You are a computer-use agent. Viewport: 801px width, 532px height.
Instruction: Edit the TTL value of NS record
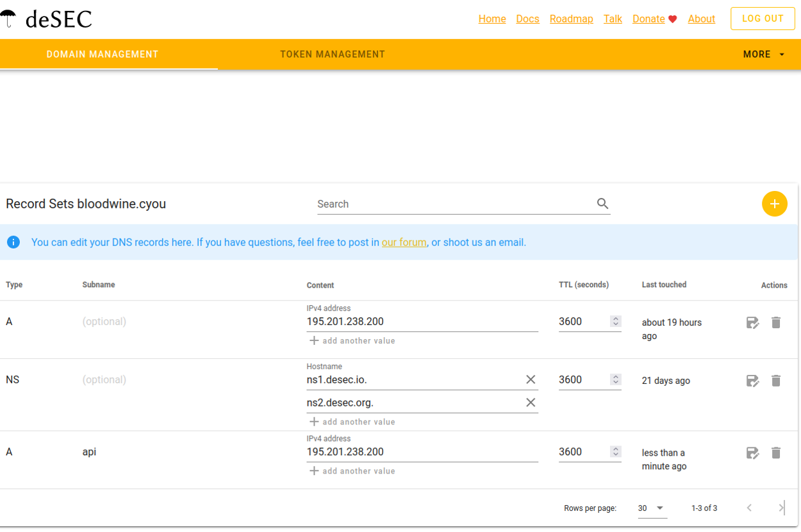pos(583,380)
